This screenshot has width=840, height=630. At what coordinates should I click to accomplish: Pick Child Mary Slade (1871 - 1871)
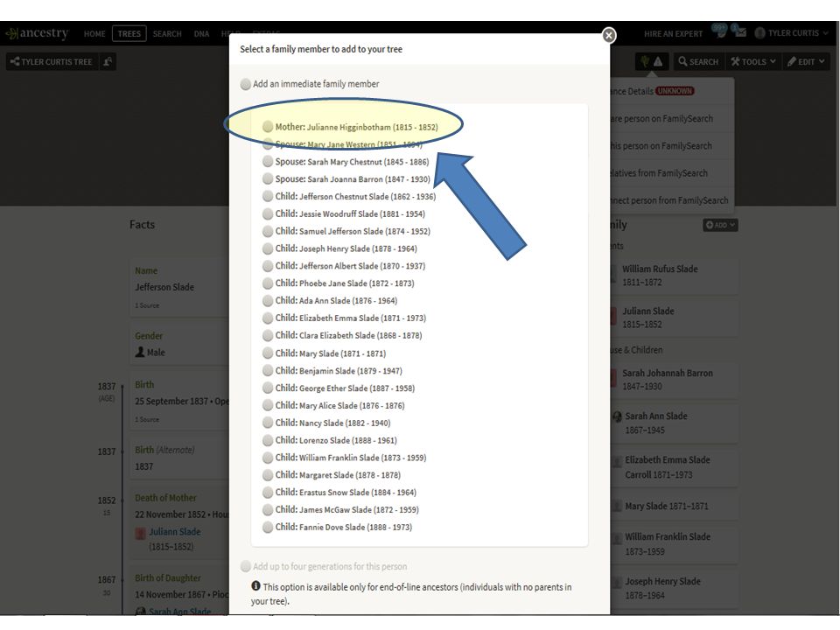click(x=268, y=353)
